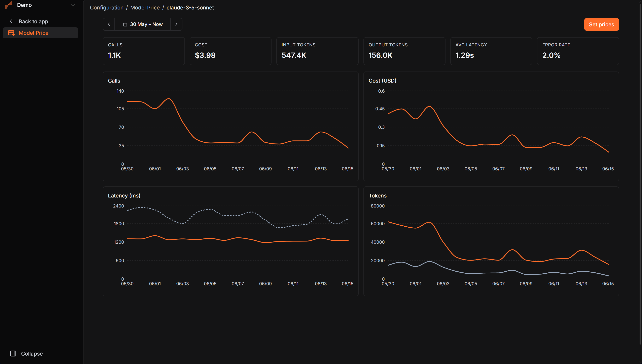This screenshot has width=642, height=364.
Task: Click the Tokens chart title
Action: click(x=378, y=195)
